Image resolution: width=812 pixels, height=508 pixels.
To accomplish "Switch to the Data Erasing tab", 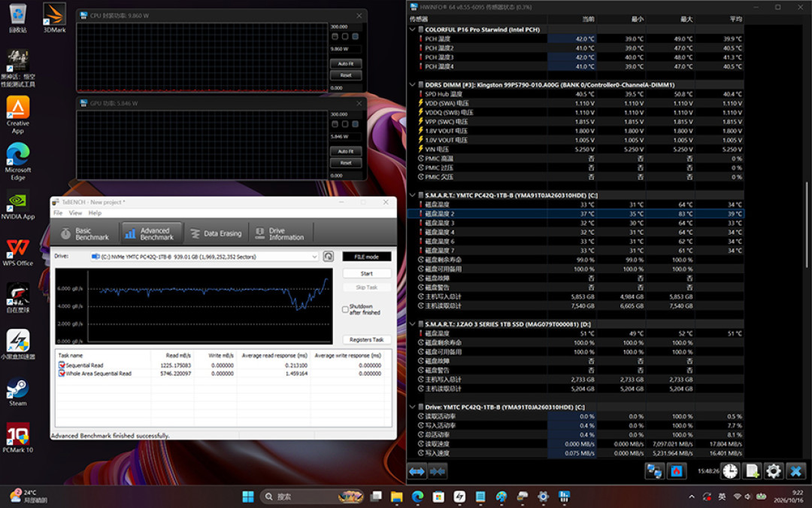I will click(216, 234).
